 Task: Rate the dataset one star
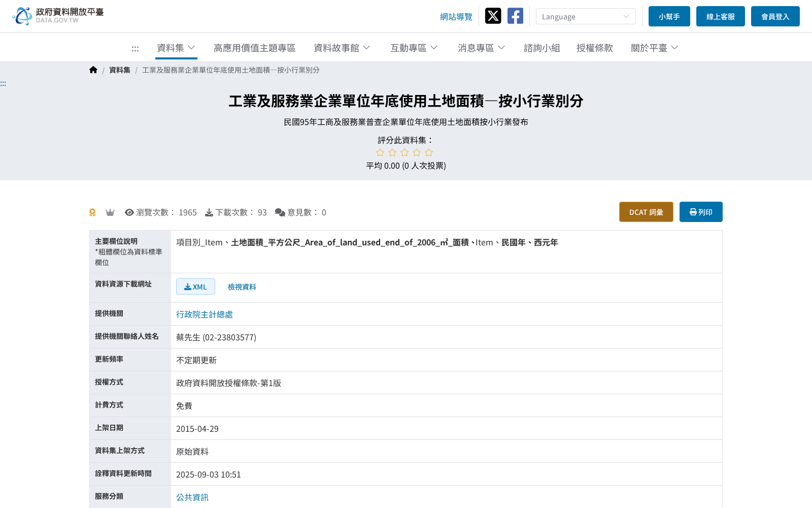[380, 152]
